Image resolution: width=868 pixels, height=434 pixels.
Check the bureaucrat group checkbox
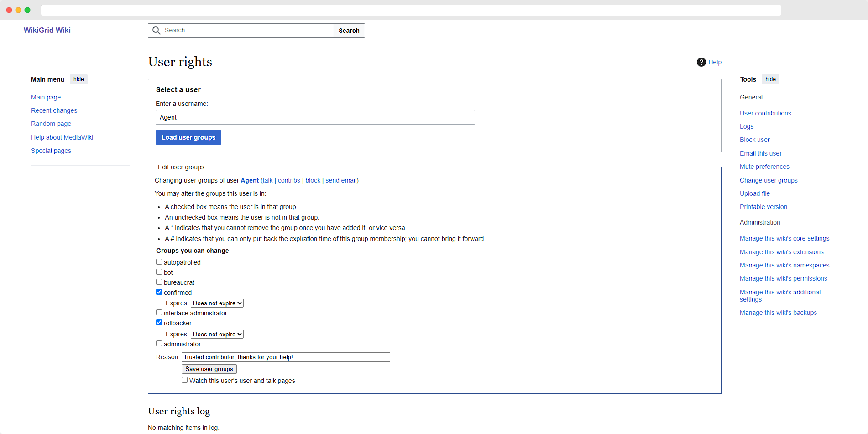pyautogui.click(x=159, y=282)
